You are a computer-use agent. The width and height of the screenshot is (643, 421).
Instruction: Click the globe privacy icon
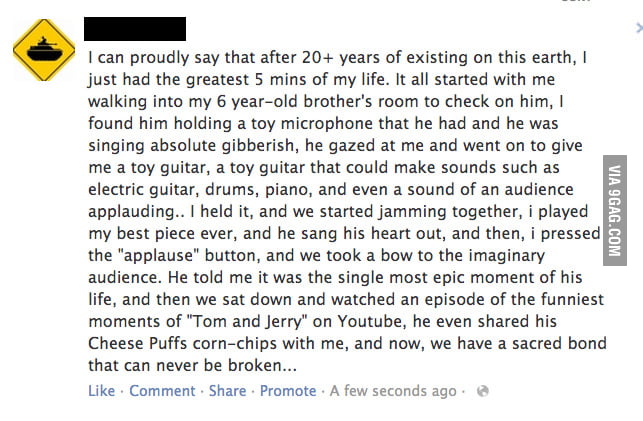point(482,391)
